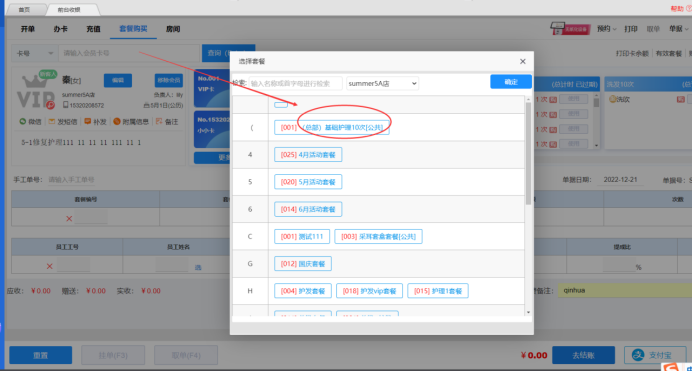692x372 pixels.
Task: Click 取单 in the top toolbar
Action: (x=653, y=29)
